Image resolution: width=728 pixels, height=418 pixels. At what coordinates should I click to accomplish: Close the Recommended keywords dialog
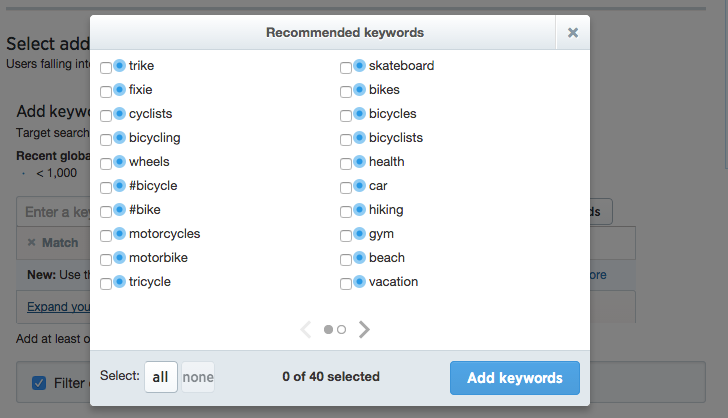(573, 33)
